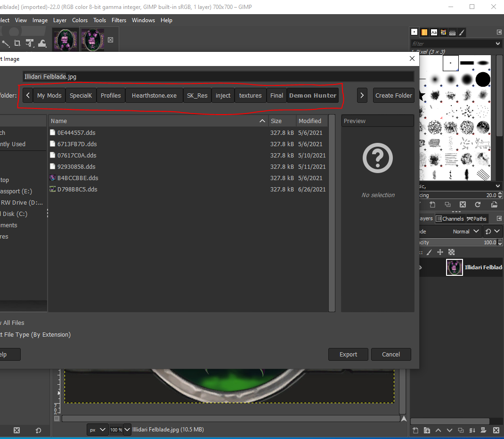Click the Export button
The height and width of the screenshot is (439, 504).
(x=348, y=355)
